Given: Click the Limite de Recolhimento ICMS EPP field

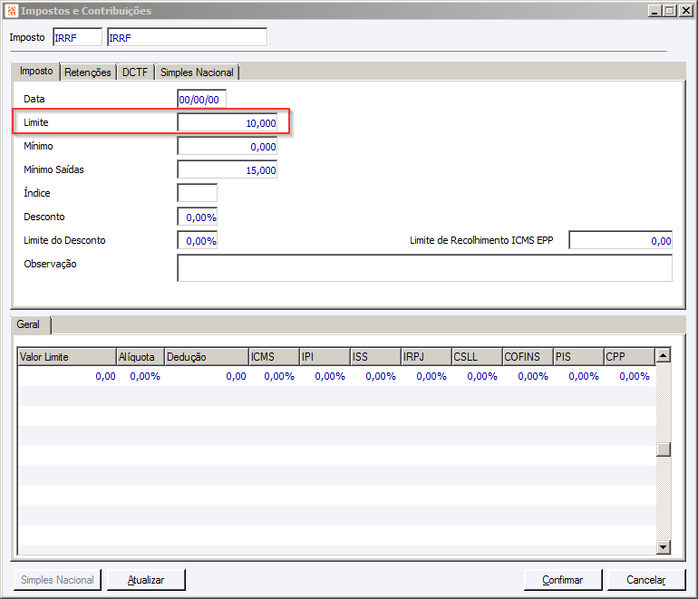Looking at the screenshot, I should 621,241.
